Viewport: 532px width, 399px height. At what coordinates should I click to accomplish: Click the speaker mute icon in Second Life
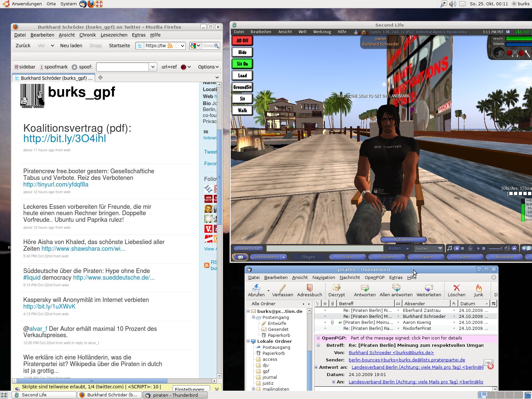[x=507, y=248]
